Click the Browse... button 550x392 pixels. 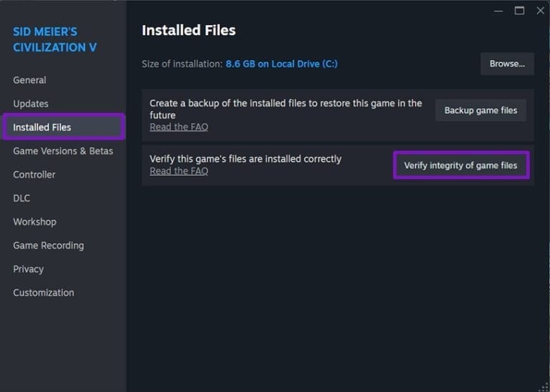click(507, 64)
